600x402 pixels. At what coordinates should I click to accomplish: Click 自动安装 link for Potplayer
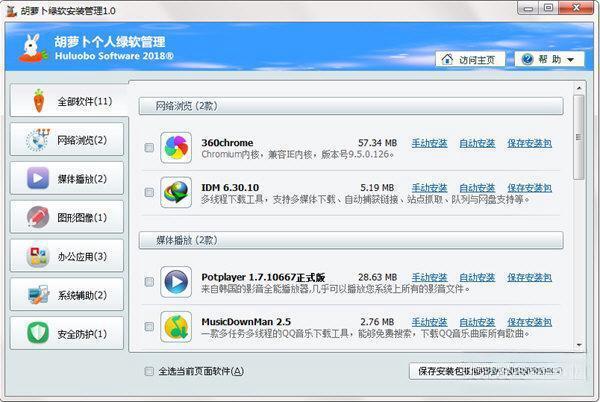(x=477, y=277)
